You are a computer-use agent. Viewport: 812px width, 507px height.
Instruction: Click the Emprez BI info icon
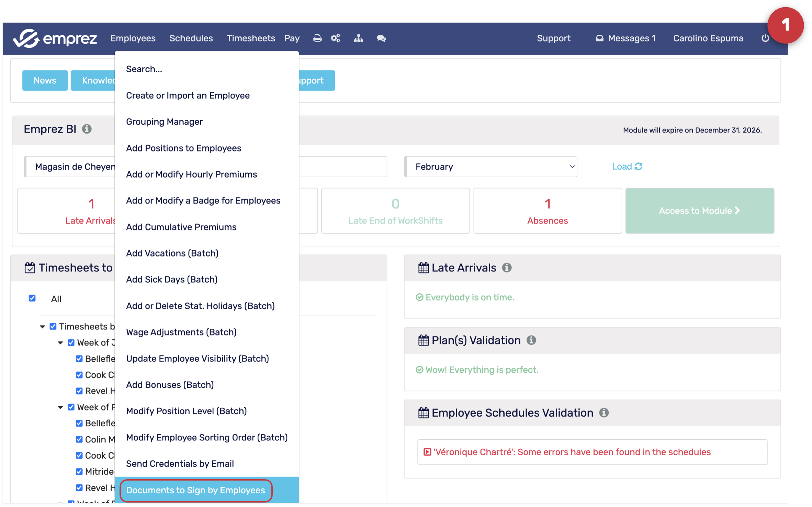pyautogui.click(x=87, y=129)
